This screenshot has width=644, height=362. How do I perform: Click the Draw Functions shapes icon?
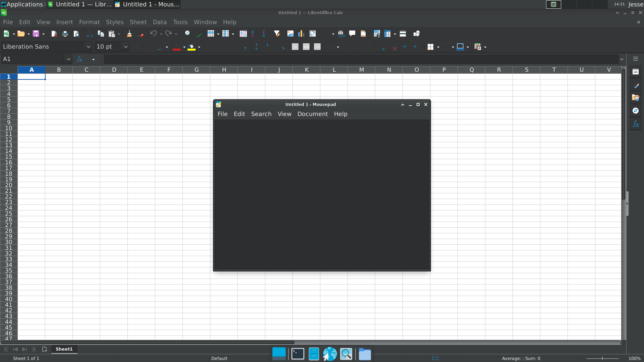[x=417, y=34]
